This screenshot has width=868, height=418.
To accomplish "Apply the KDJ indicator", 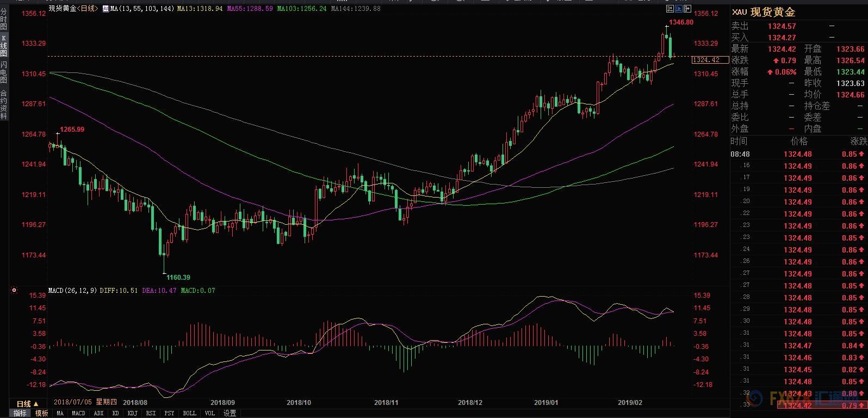I will (132, 414).
